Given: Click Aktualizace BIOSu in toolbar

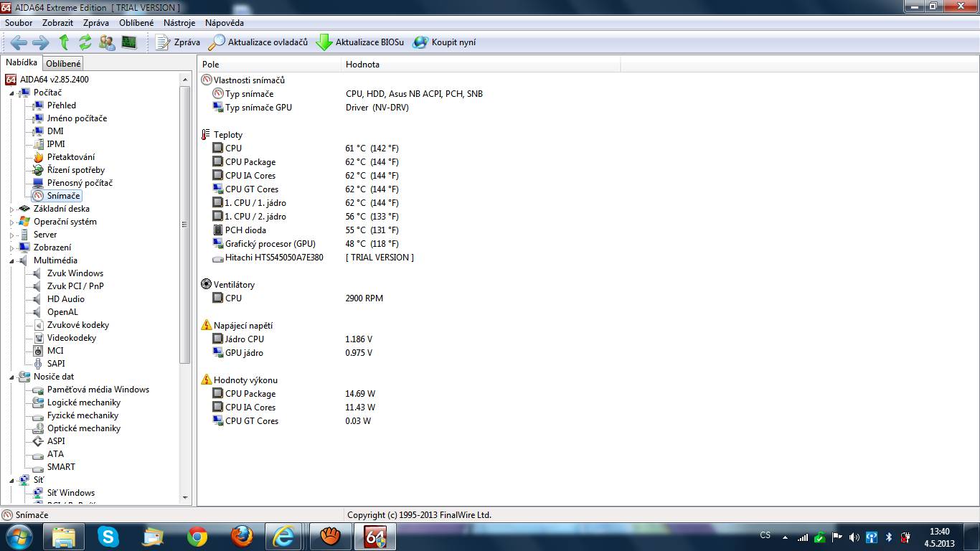Looking at the screenshot, I should (x=359, y=42).
